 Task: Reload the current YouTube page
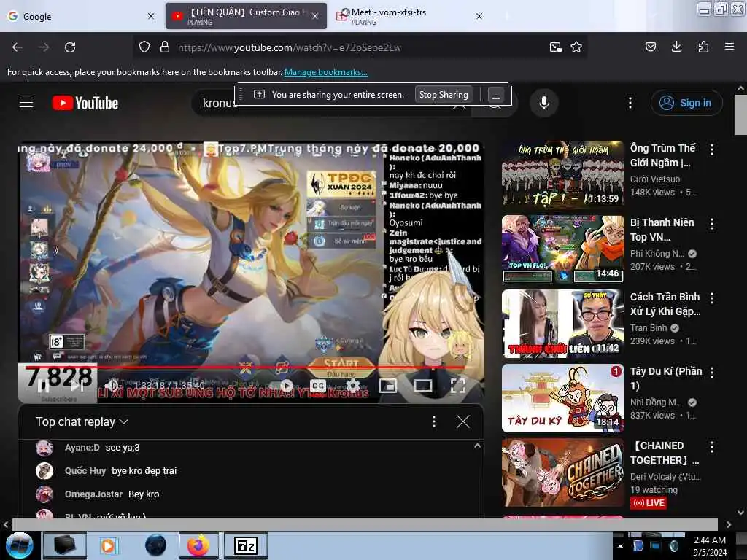[x=70, y=47]
